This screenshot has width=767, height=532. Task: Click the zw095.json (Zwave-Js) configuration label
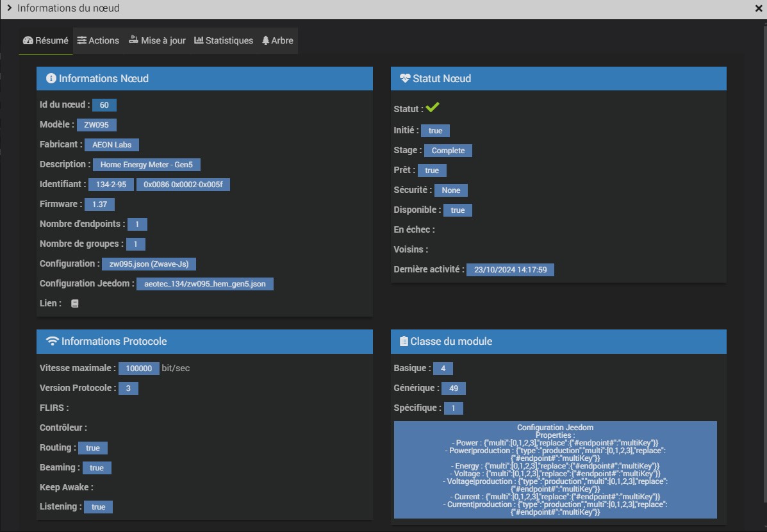[x=149, y=264]
